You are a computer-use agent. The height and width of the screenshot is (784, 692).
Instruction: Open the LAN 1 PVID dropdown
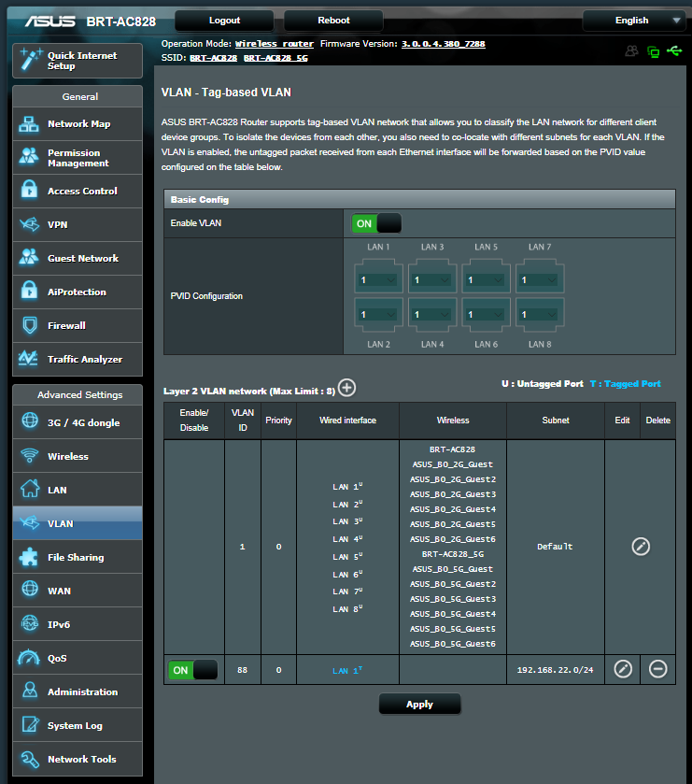(378, 279)
